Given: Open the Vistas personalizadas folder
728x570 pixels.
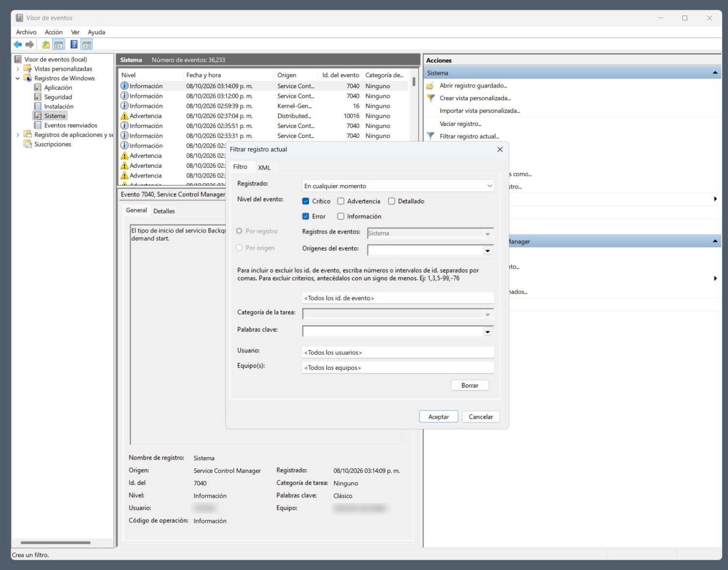Looking at the screenshot, I should pyautogui.click(x=63, y=69).
